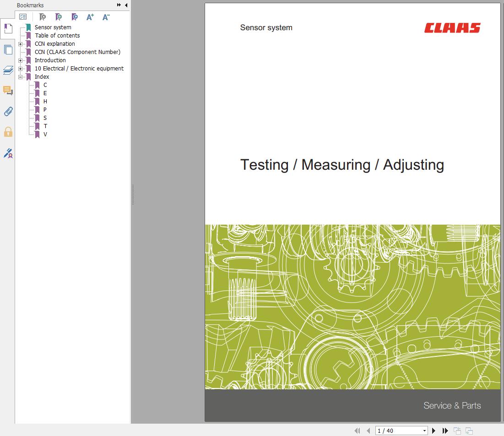Expand the CCN explanation bookmark
Viewport: 504px width, 436px height.
(x=21, y=44)
